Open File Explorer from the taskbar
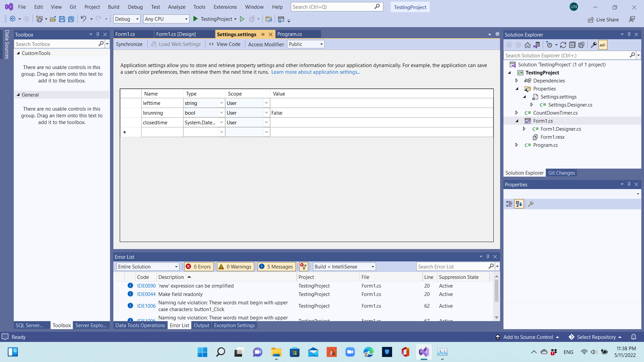 coord(276,352)
